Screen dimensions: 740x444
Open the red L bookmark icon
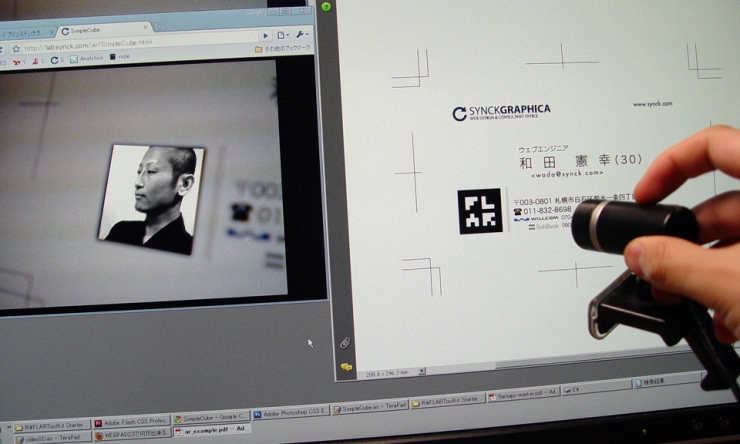click(38, 61)
